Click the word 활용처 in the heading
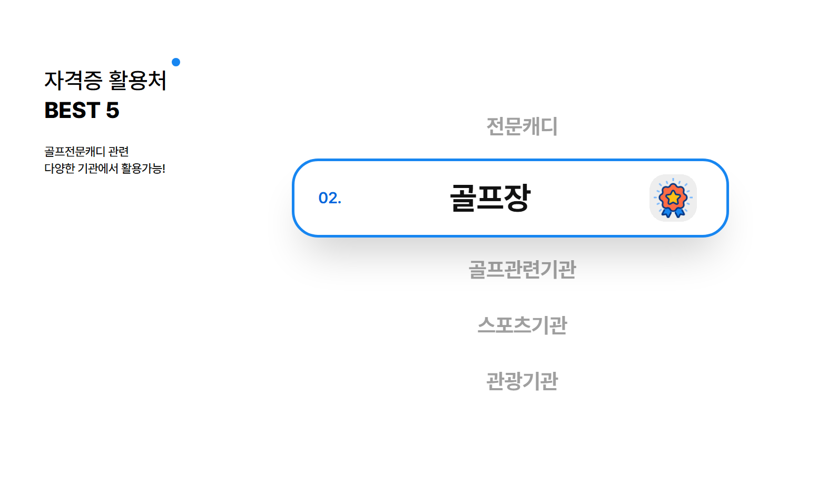 [x=137, y=81]
